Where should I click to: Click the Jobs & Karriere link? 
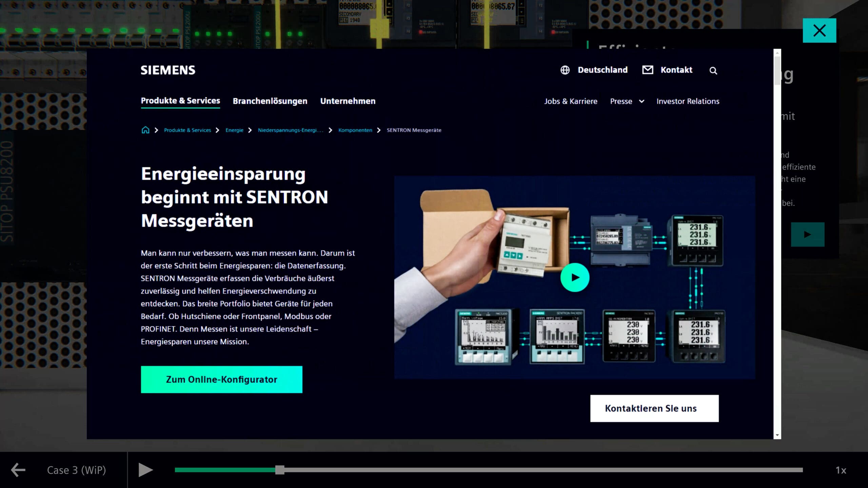tap(571, 101)
